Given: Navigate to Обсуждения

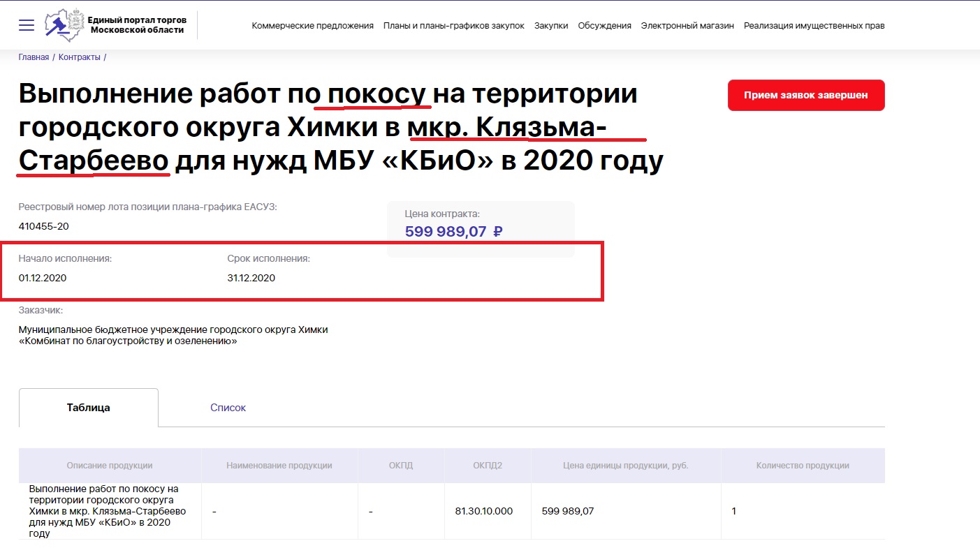Looking at the screenshot, I should [604, 26].
